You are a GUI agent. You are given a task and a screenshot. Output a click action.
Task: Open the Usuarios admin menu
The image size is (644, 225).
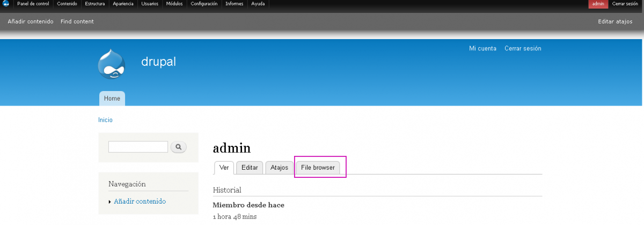coord(150,4)
